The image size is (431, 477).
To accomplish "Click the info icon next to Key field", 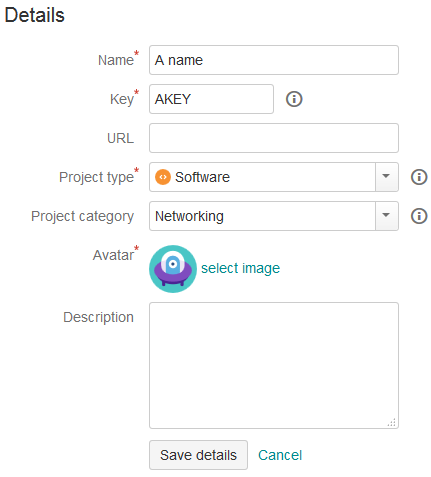I will coord(294,99).
